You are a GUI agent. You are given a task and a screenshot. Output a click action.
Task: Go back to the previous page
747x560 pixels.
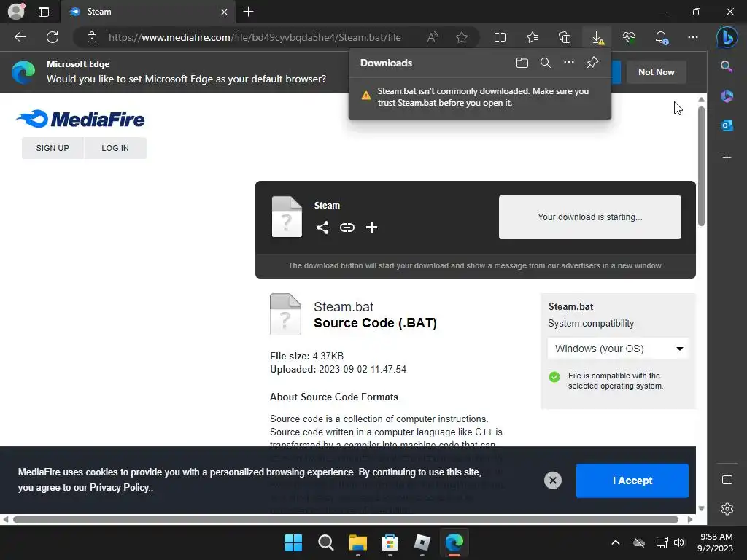[20, 37]
